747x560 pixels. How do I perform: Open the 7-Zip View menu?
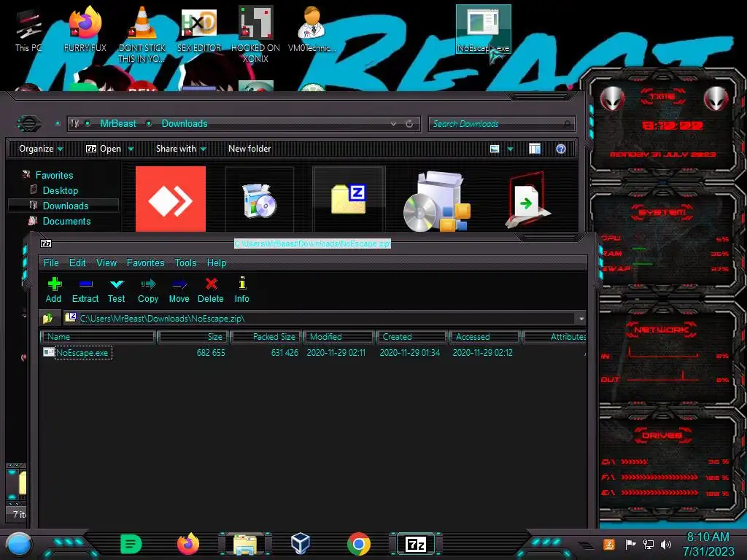click(107, 262)
